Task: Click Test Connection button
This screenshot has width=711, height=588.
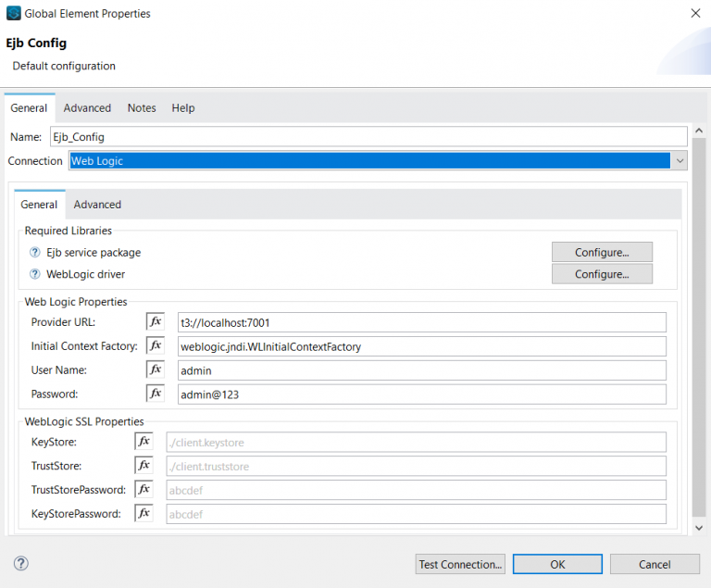Action: pos(460,564)
